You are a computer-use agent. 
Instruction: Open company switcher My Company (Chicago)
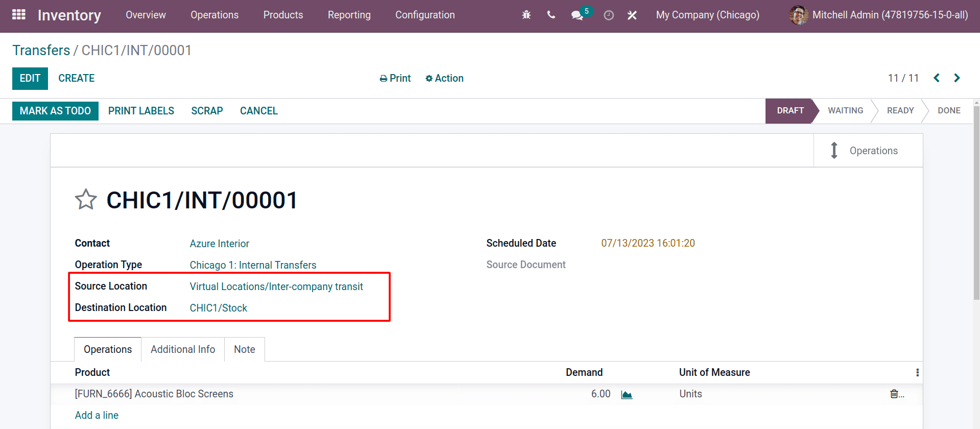(x=707, y=15)
